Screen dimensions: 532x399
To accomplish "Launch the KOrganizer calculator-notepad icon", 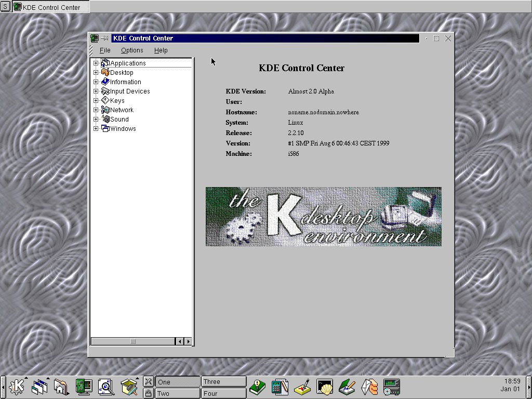I will click(280, 387).
